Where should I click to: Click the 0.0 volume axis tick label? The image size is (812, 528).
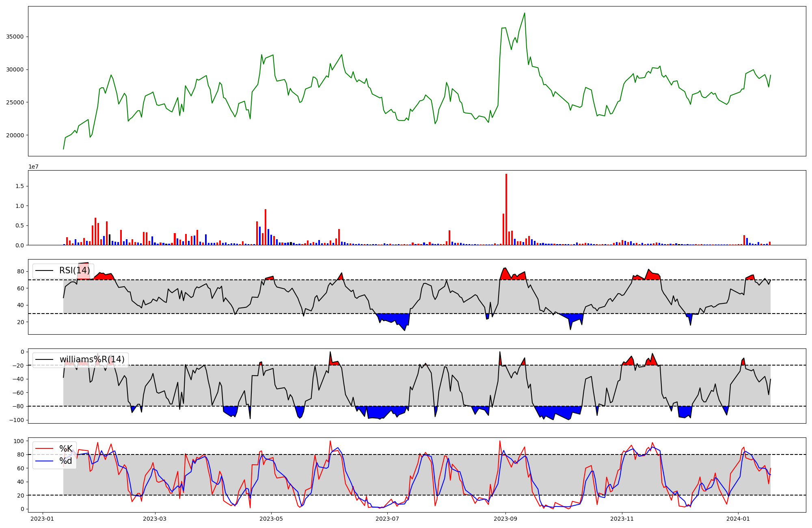point(19,245)
